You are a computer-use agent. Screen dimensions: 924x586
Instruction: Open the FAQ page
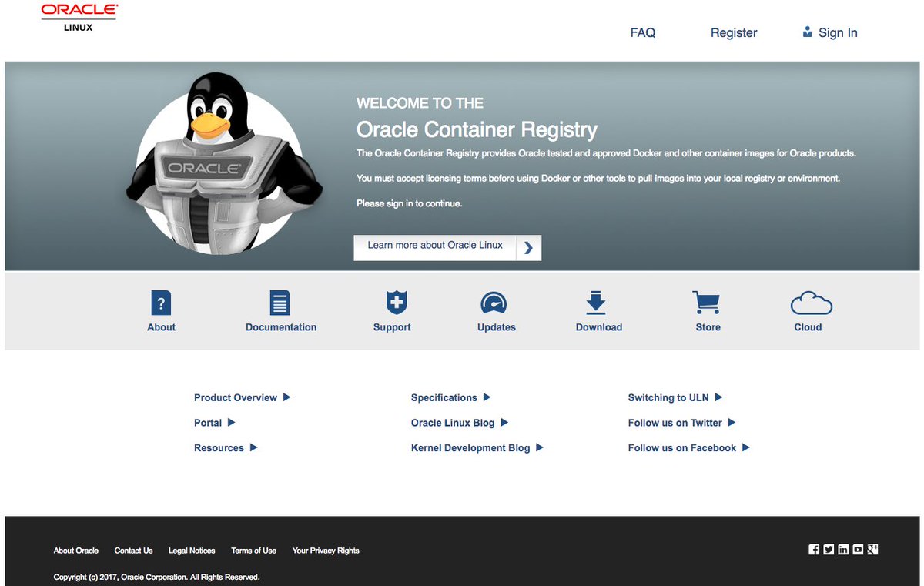point(643,32)
